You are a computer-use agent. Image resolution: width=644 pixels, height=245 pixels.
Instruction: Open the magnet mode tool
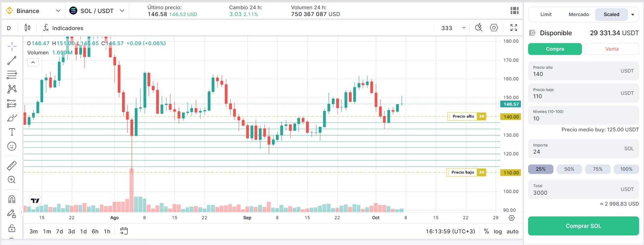tap(12, 199)
